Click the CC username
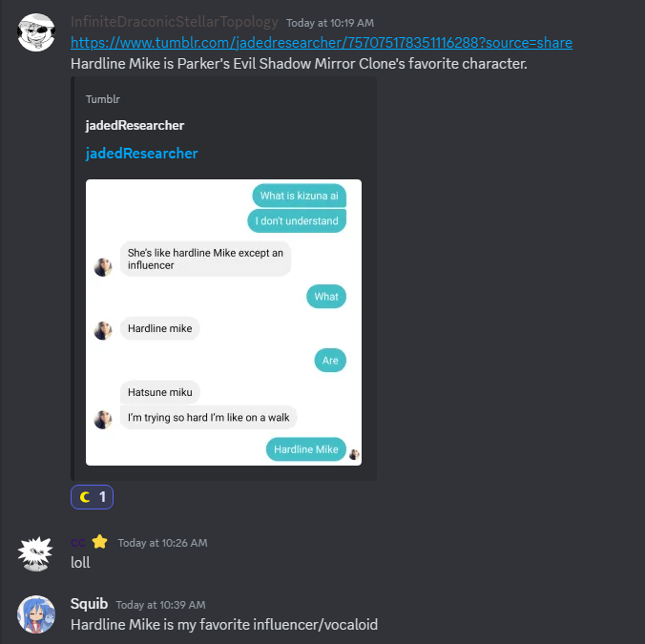This screenshot has height=644, width=645. 78,543
